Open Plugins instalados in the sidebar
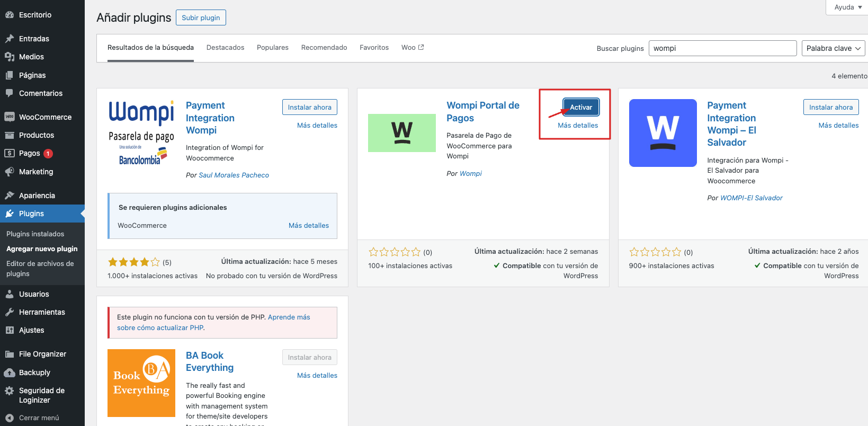The height and width of the screenshot is (426, 868). [x=35, y=234]
